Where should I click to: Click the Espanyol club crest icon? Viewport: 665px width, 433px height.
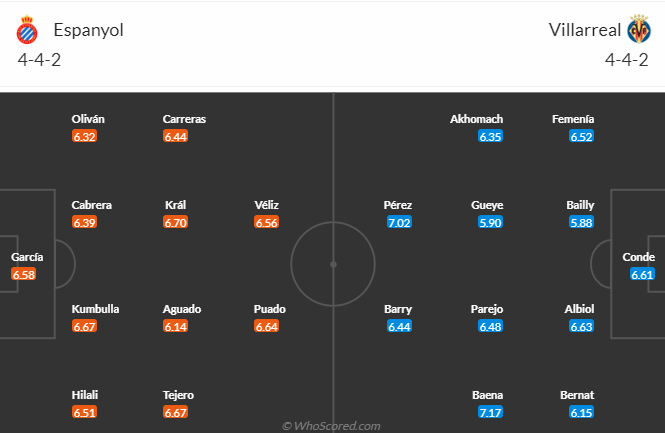(27, 31)
